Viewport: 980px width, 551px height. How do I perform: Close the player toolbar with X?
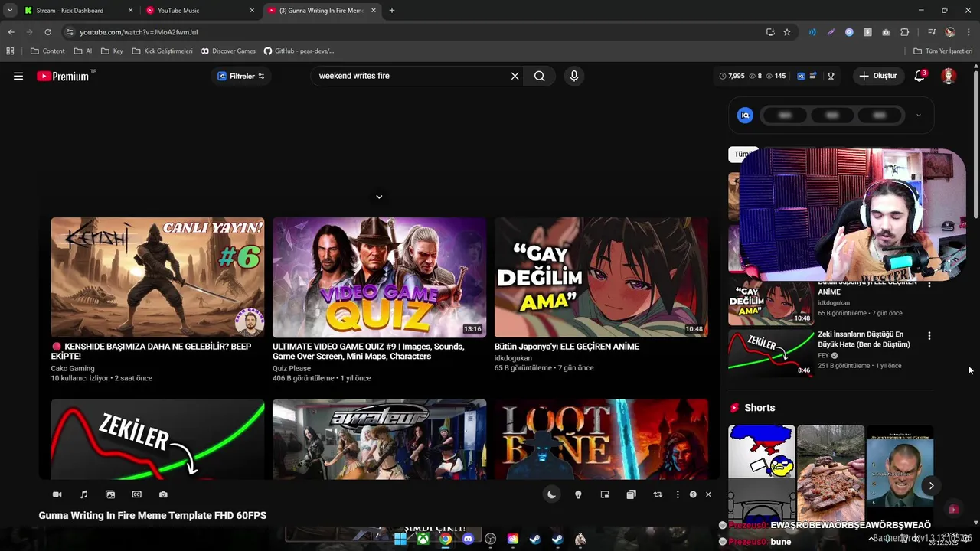pyautogui.click(x=708, y=494)
